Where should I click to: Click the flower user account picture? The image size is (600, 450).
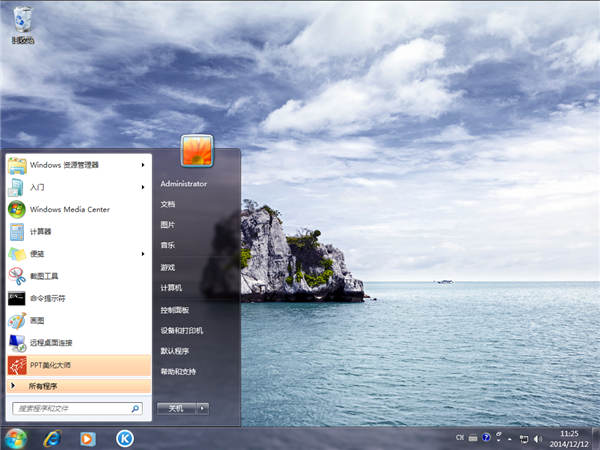coord(197,151)
